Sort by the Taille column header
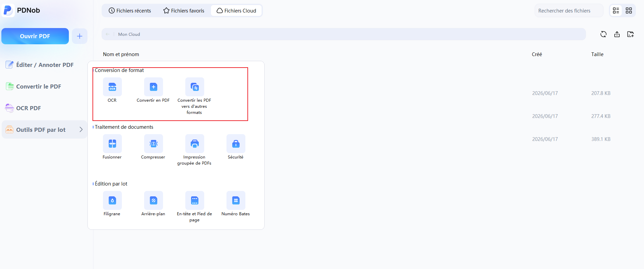Screen dimensions: 644x269 point(597,54)
